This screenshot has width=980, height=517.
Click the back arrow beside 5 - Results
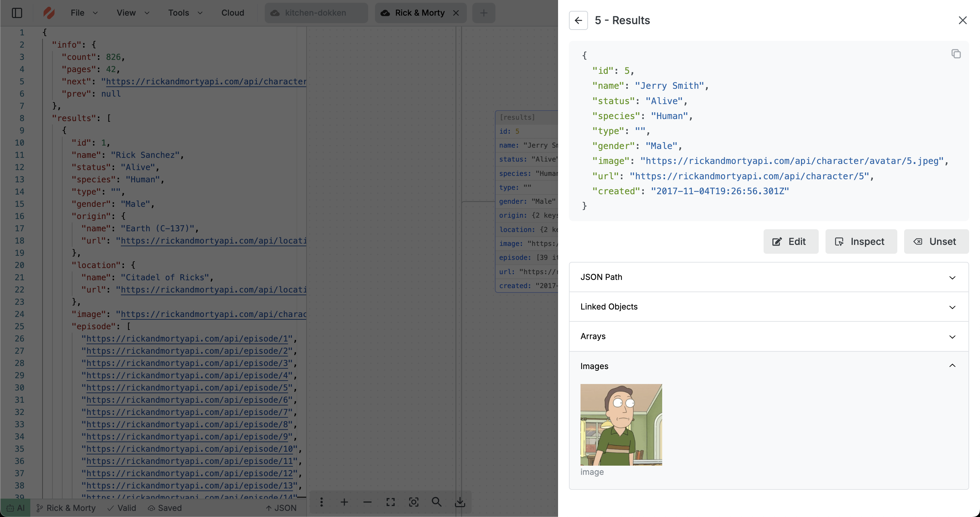[578, 20]
